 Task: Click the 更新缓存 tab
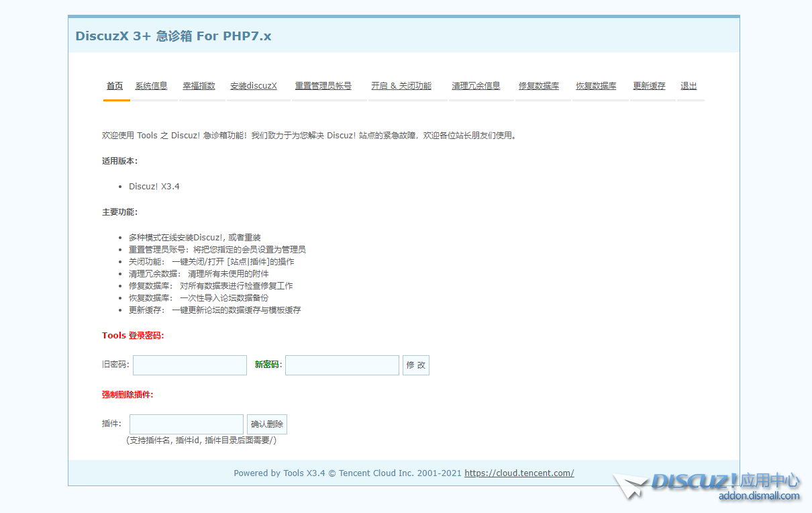pos(649,86)
